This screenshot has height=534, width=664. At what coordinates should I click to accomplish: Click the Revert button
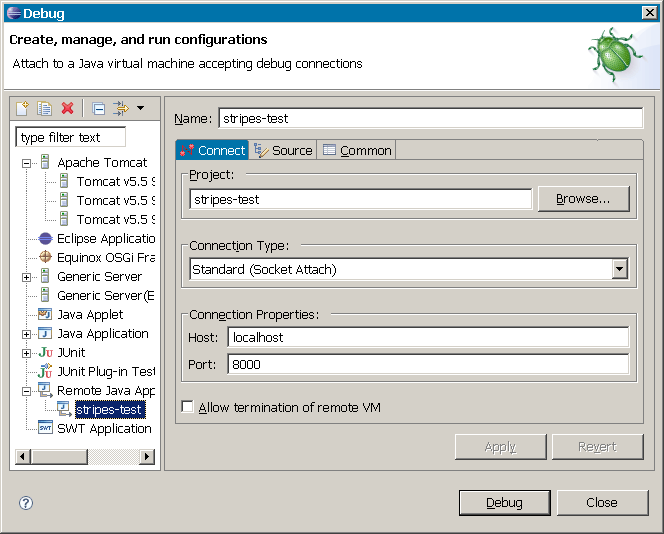(x=598, y=447)
